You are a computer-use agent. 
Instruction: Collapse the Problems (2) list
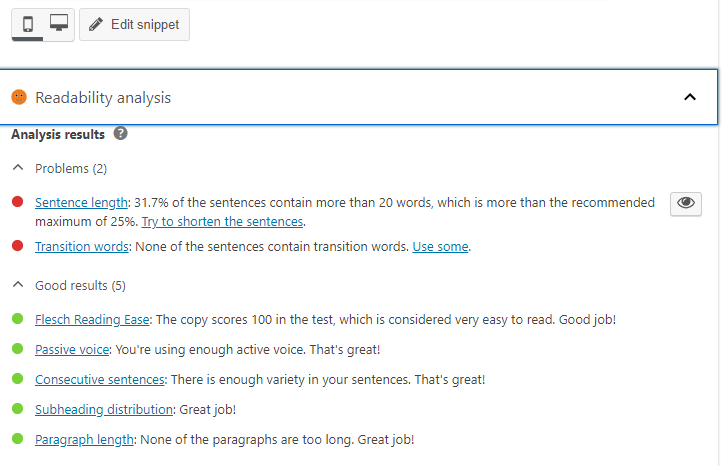[x=18, y=168]
